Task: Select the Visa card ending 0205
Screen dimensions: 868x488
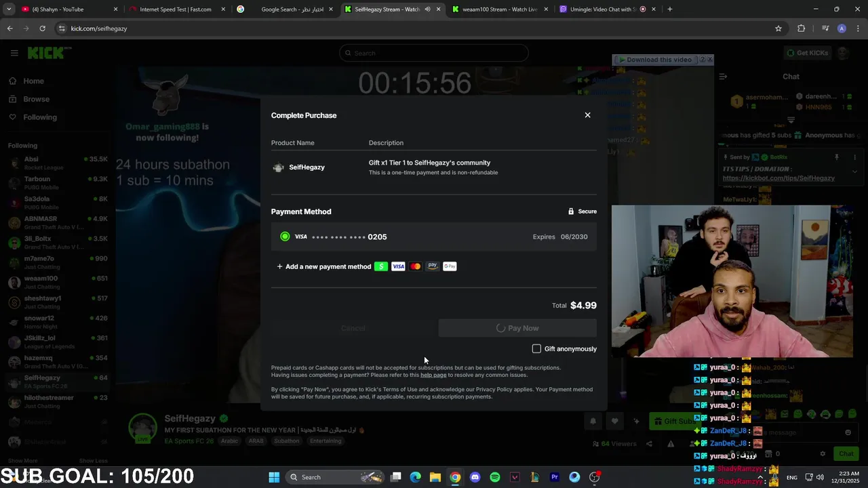Action: click(434, 237)
